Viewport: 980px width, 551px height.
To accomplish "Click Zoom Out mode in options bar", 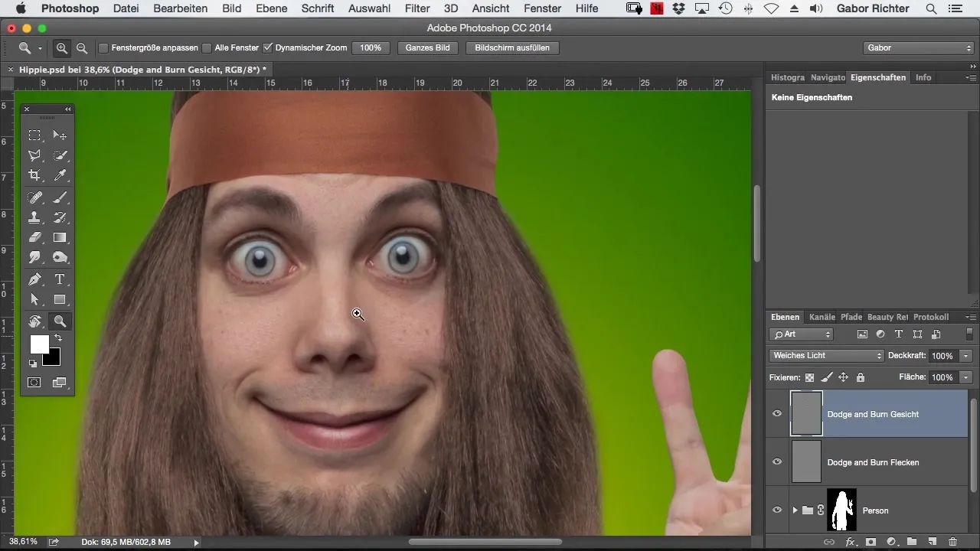I will 81,47.
